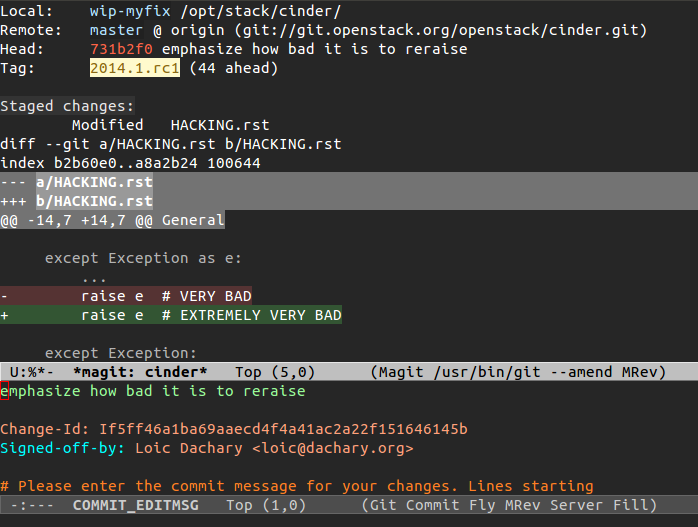This screenshot has width=698, height=527.
Task: Expand the Modified HACKING.rst file entry
Action: (170, 125)
